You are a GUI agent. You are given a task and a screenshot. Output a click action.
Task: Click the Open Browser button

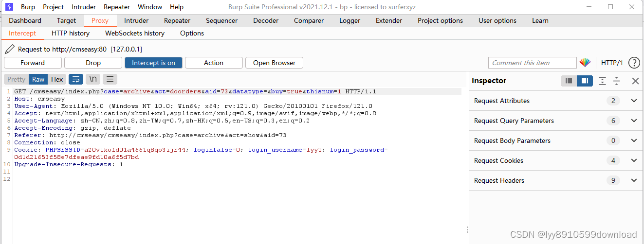274,63
